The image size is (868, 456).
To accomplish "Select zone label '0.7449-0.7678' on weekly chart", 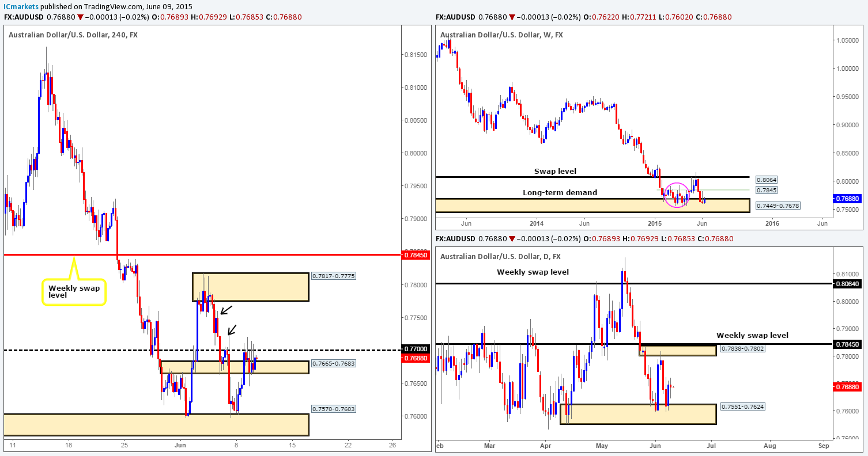I will coord(777,206).
